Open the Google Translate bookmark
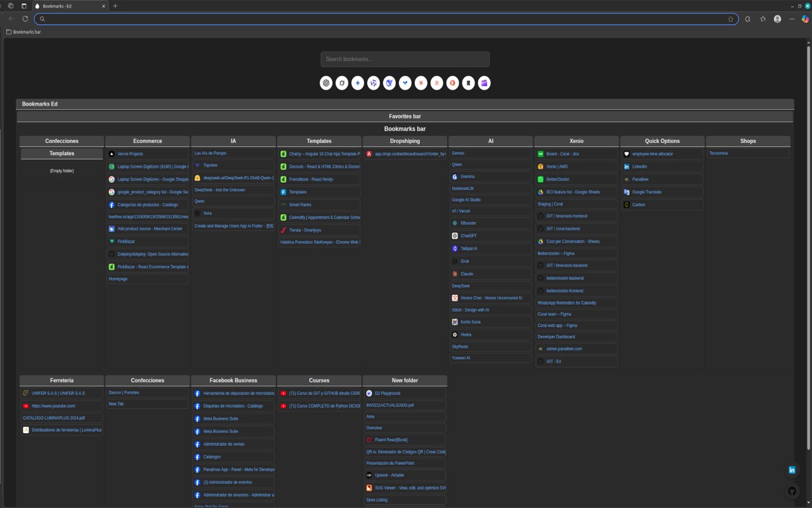 coord(662,192)
